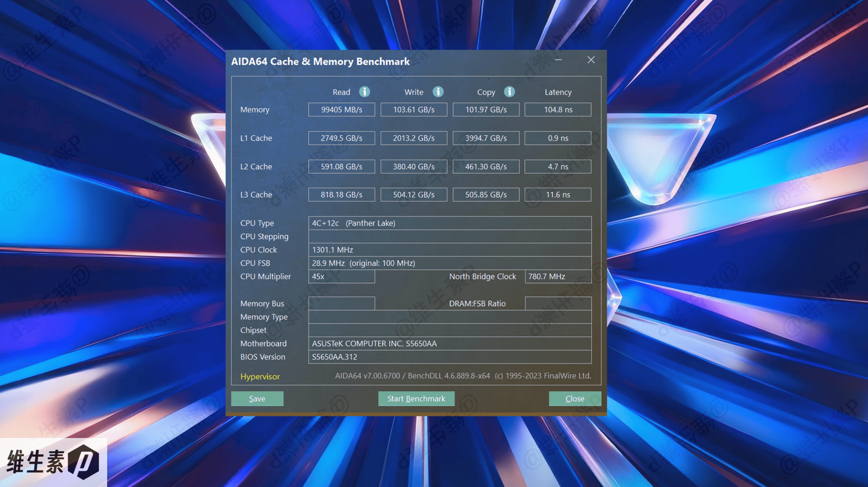Close the window using the X icon
Viewport: 868px width, 487px height.
591,60
